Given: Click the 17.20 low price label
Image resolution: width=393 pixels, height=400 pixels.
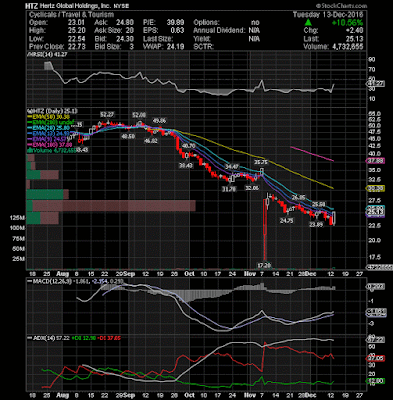Looking at the screenshot, I should 264,265.
